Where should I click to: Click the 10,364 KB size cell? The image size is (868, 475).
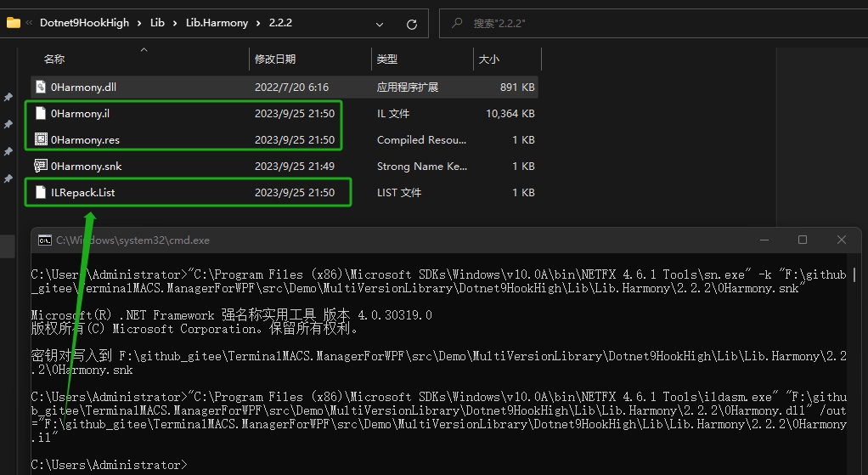[x=510, y=114]
